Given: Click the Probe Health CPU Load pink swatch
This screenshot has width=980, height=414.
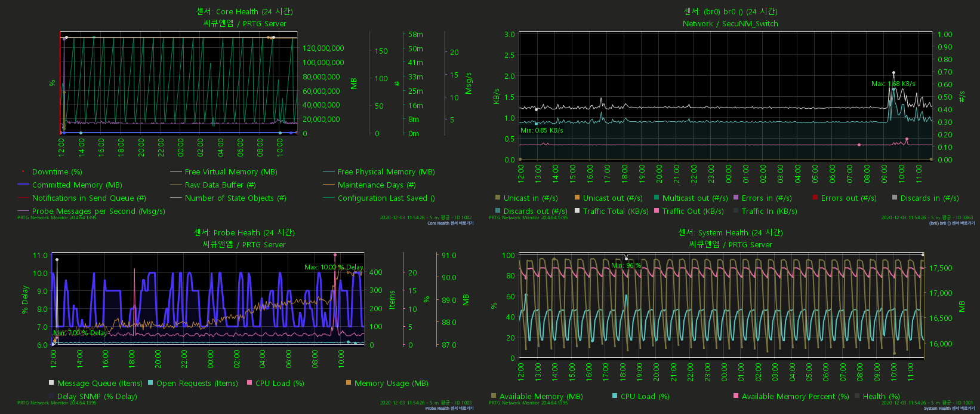Looking at the screenshot, I should (x=249, y=383).
